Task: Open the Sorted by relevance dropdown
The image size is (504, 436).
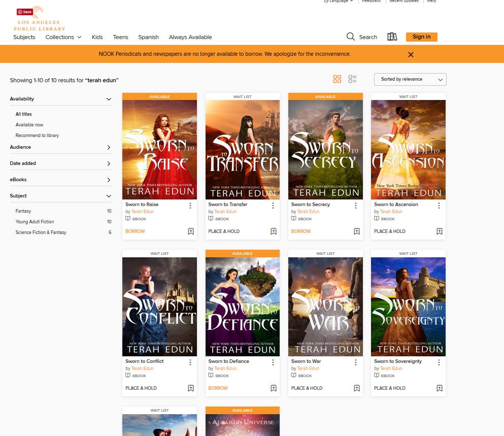Action: [x=410, y=79]
